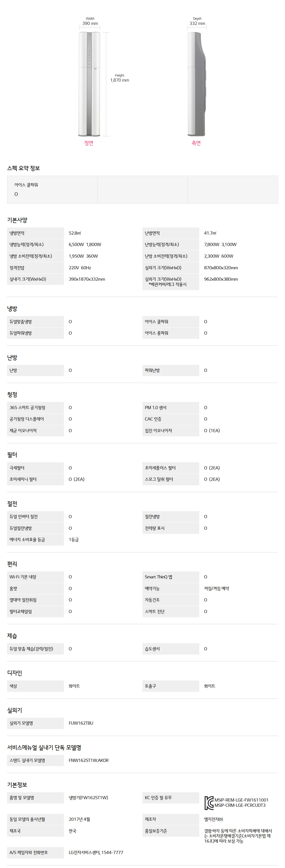Click the KC certification mark logo

tap(209, 803)
